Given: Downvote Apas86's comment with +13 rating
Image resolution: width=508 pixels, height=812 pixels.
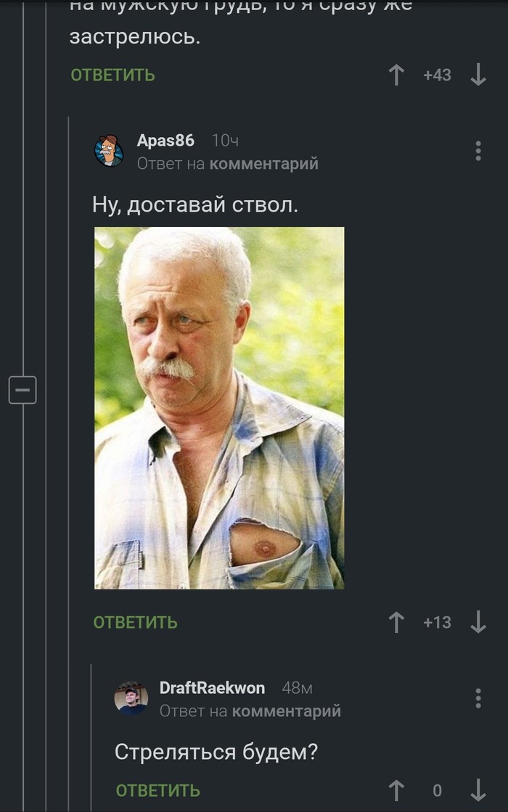Looking at the screenshot, I should pos(478,622).
